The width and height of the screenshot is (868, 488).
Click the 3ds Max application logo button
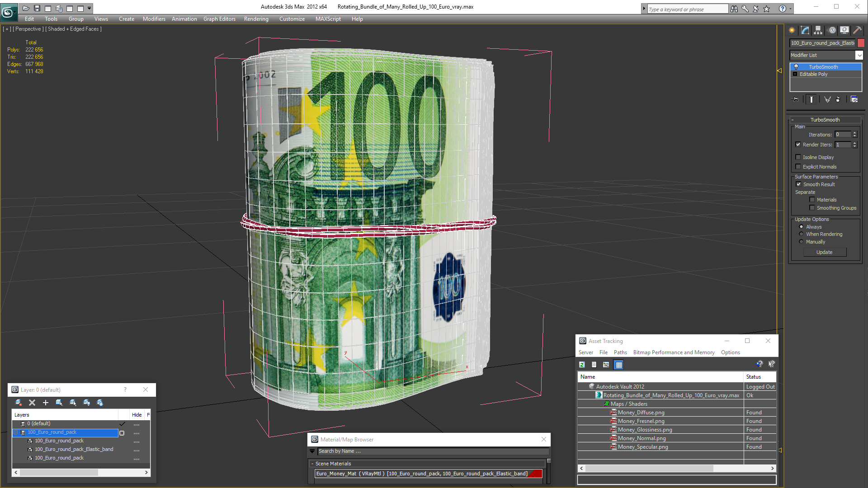tap(8, 11)
